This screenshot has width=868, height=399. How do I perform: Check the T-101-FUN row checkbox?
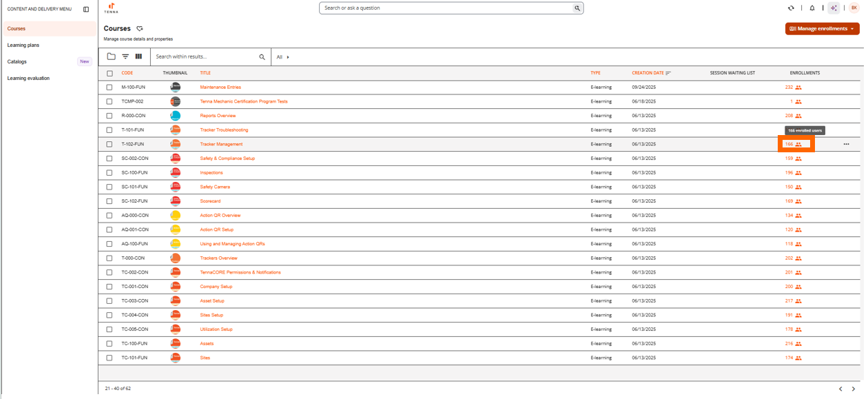(110, 130)
